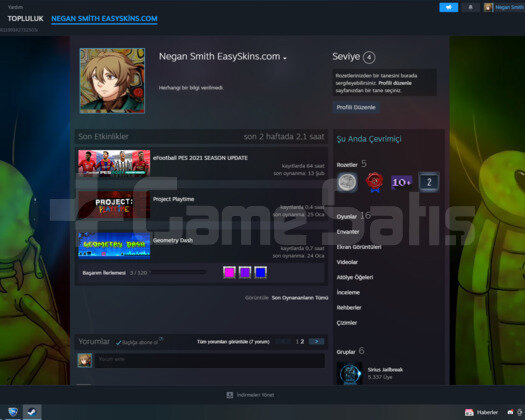Click the silver coin badge icon
The image size is (525, 420).
tap(347, 182)
